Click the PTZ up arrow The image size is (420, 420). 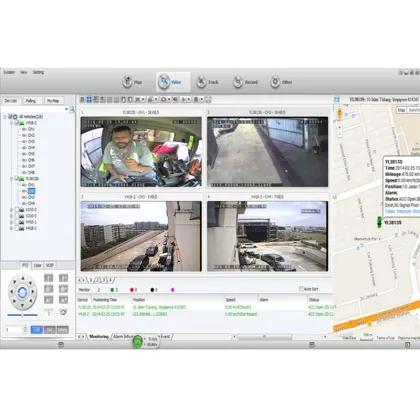click(23, 278)
